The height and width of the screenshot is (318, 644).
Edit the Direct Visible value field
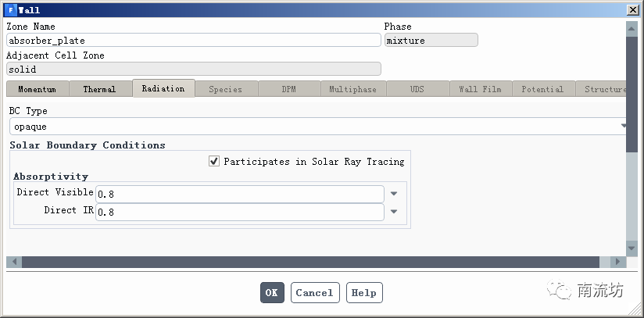pos(239,194)
